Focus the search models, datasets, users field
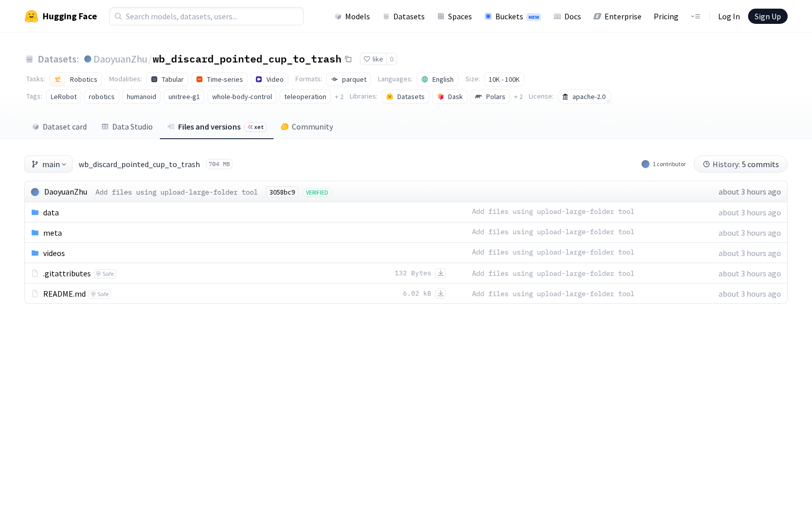Image resolution: width=812 pixels, height=508 pixels. pyautogui.click(x=207, y=16)
